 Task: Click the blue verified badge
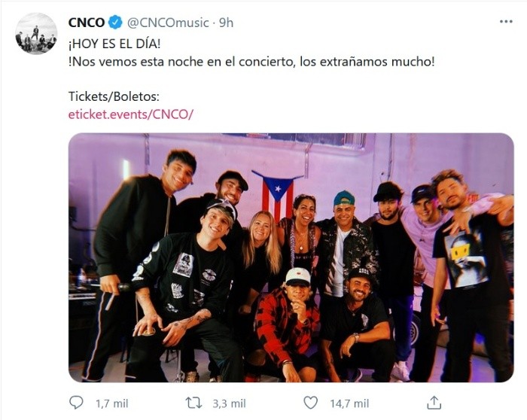115,23
